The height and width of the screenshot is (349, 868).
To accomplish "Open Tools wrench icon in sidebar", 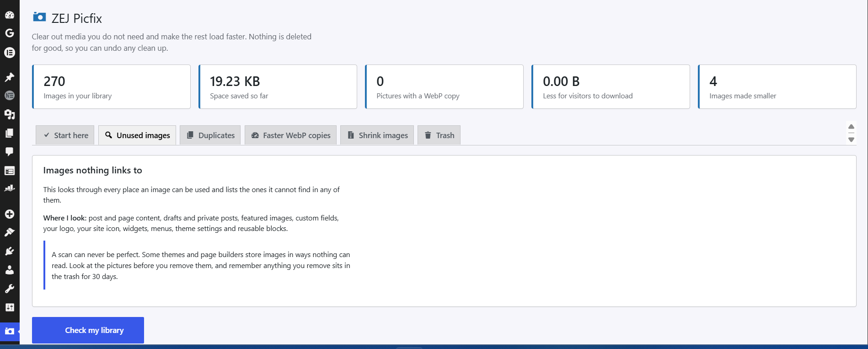I will click(x=10, y=289).
